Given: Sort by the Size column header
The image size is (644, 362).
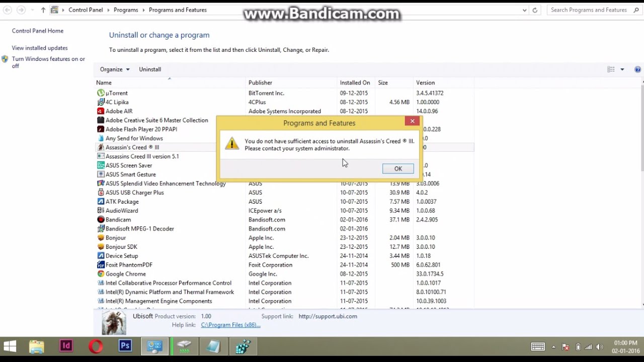Looking at the screenshot, I should coord(394,82).
